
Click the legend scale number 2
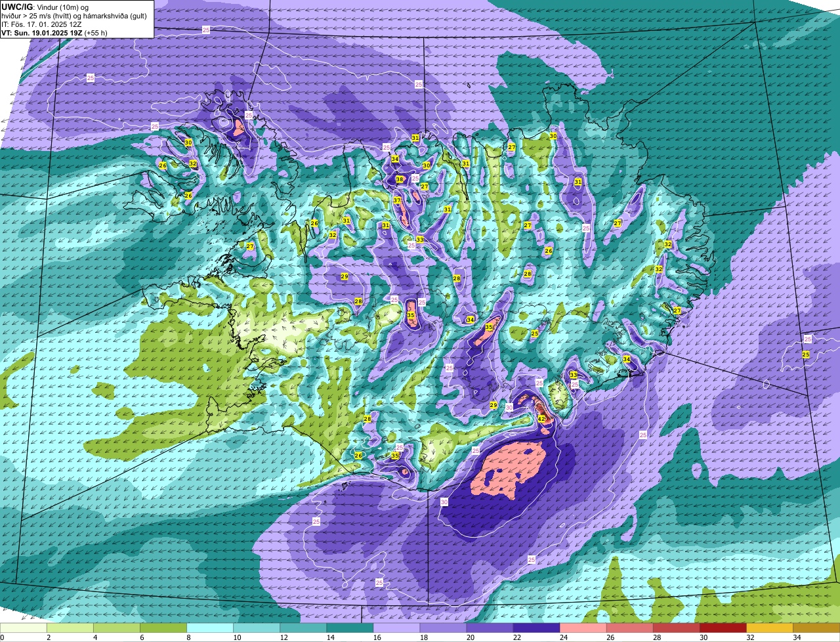click(49, 637)
